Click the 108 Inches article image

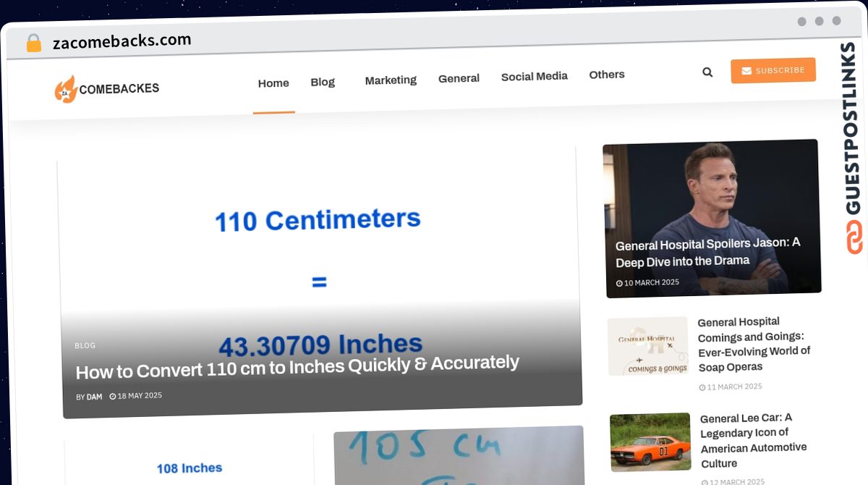coord(190,462)
